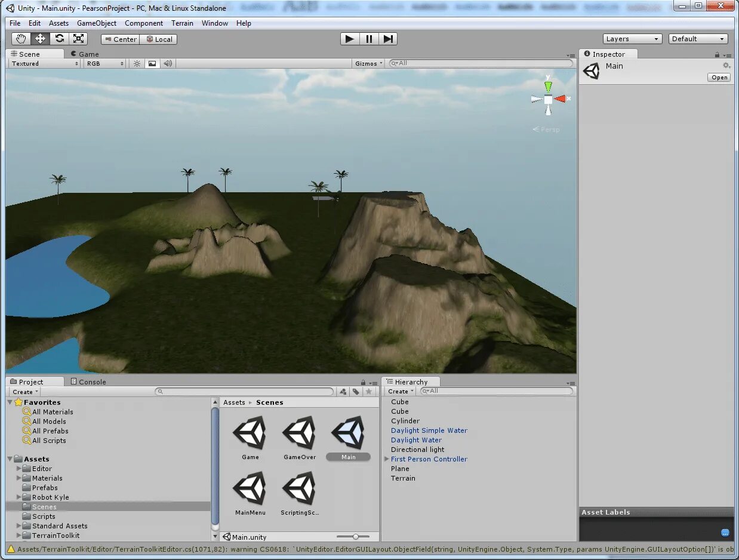
Task: Open the Textured draw mode dropdown
Action: tap(44, 63)
